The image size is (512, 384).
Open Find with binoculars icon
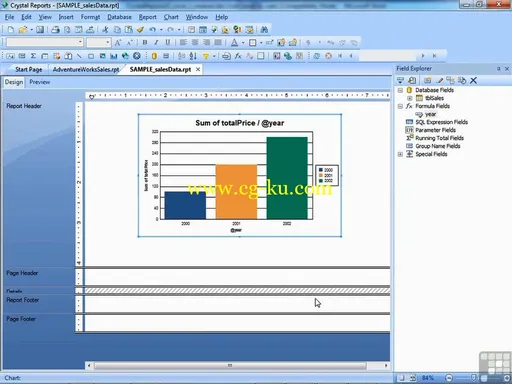(264, 30)
